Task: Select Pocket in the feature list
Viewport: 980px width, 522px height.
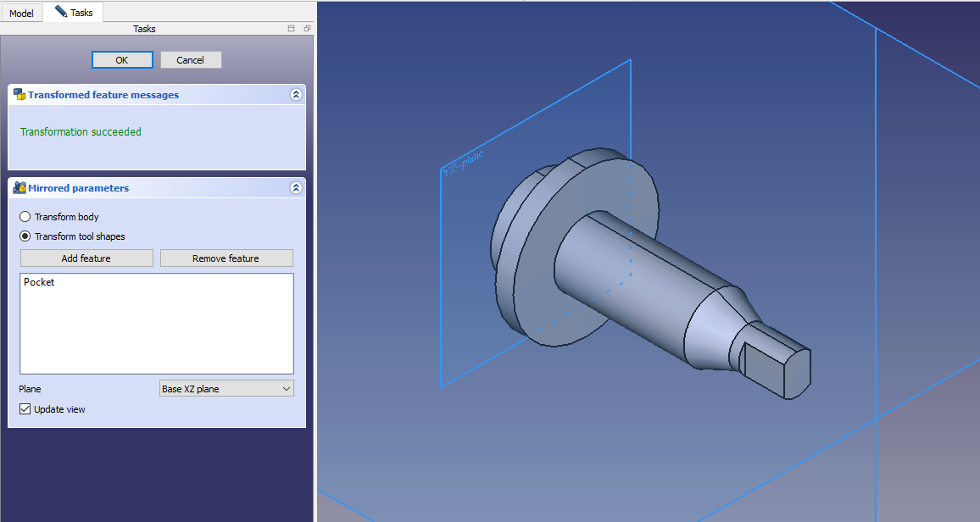Action: point(39,282)
